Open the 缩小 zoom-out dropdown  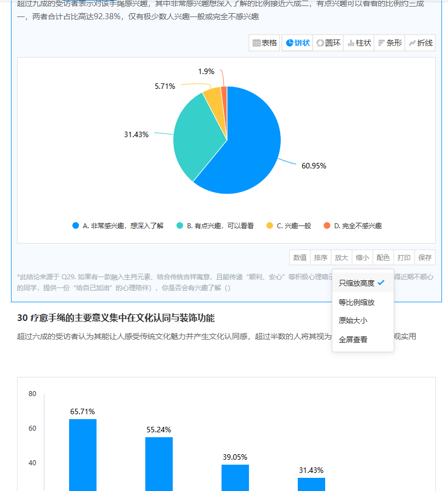[x=362, y=257]
